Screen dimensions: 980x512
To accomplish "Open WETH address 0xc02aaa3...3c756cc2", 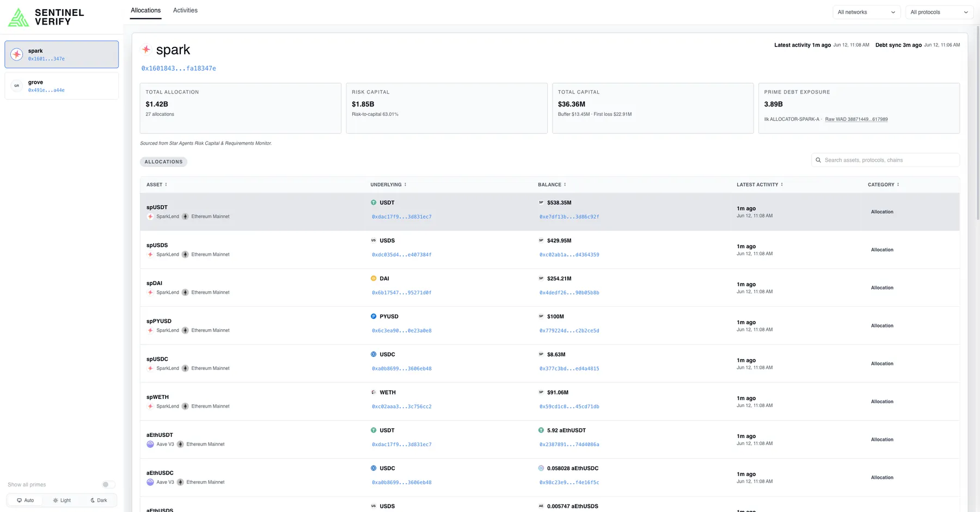I will click(x=402, y=406).
